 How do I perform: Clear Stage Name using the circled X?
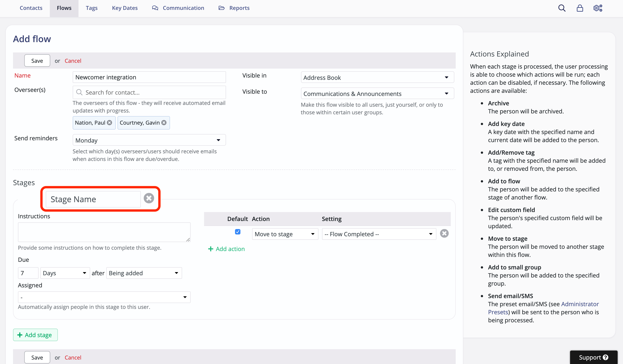tap(149, 198)
